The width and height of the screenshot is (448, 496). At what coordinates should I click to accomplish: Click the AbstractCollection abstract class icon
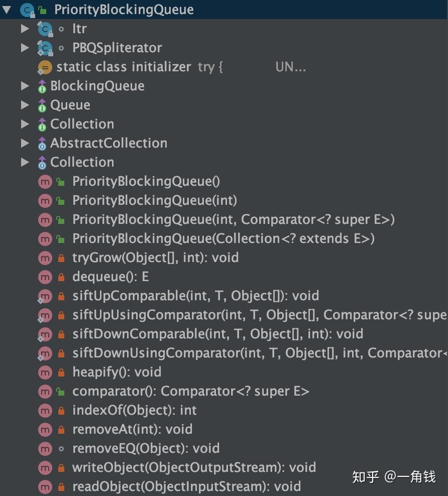(x=42, y=144)
